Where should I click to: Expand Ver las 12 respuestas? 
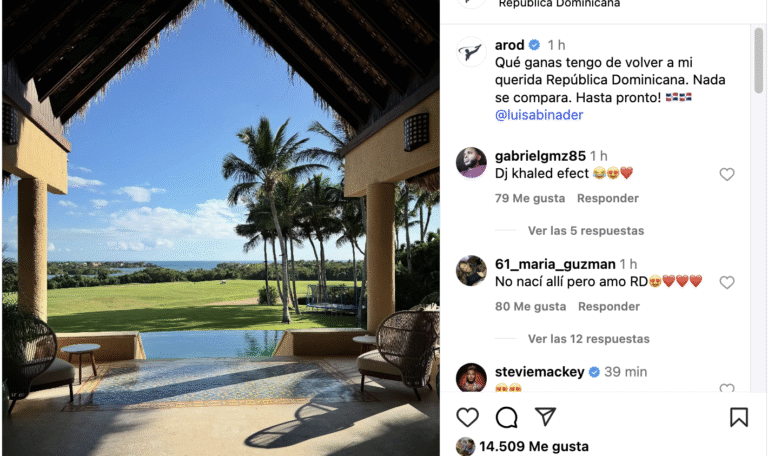tap(589, 339)
